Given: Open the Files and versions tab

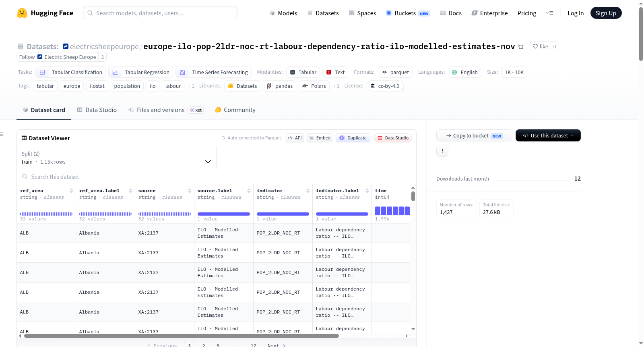Looking at the screenshot, I should [x=165, y=110].
